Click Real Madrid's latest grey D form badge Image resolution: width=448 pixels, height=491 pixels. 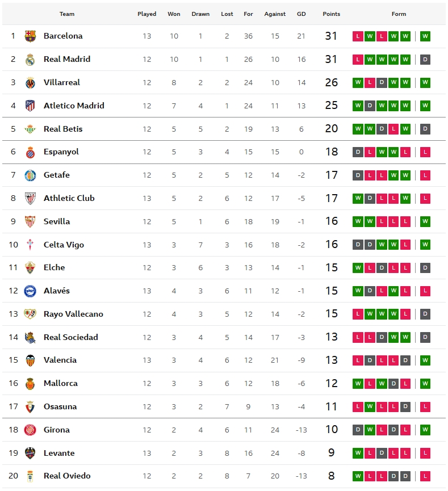425,60
